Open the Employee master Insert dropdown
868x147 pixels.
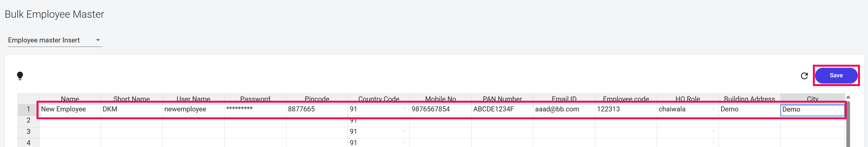(55, 40)
